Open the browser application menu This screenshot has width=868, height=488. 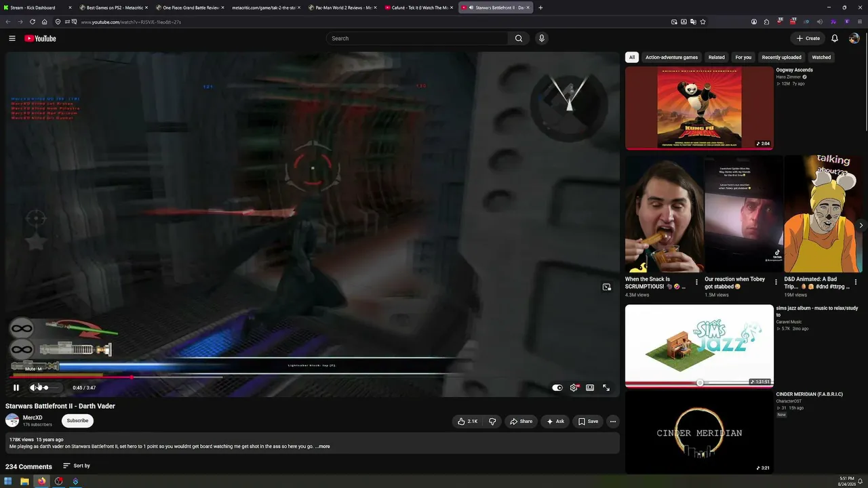(860, 22)
